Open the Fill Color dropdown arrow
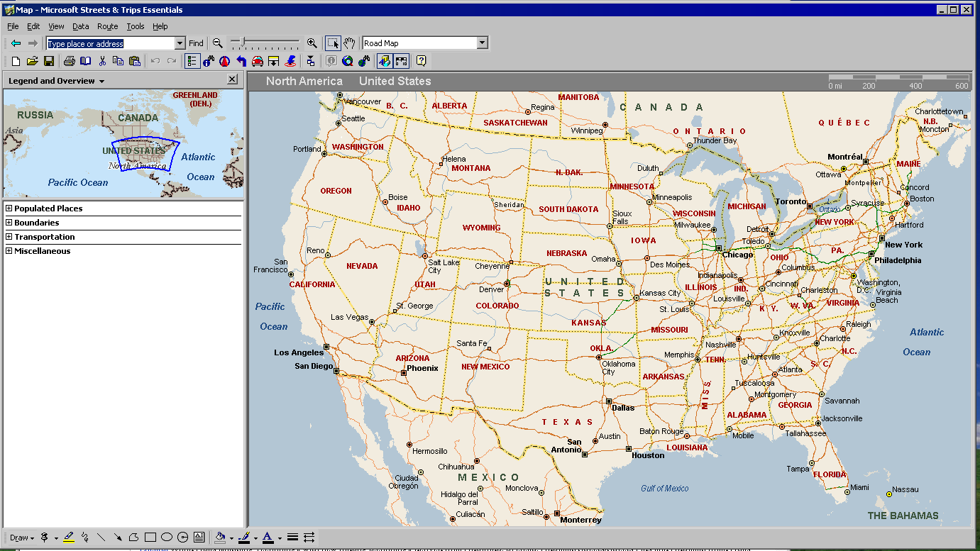Image resolution: width=980 pixels, height=551 pixels. (231, 538)
